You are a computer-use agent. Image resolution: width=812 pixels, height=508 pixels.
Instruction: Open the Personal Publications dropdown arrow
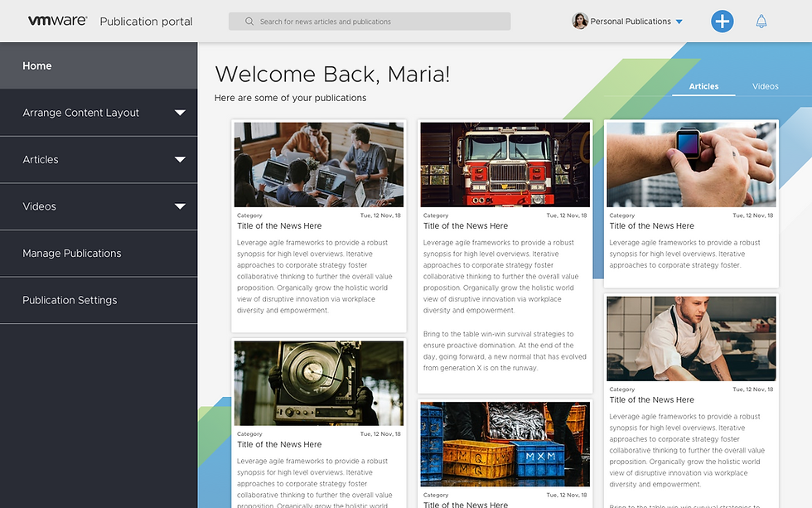point(679,22)
